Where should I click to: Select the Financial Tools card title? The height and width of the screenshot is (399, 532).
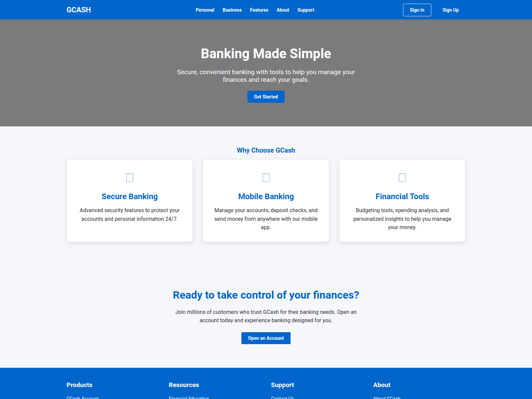pyautogui.click(x=402, y=197)
